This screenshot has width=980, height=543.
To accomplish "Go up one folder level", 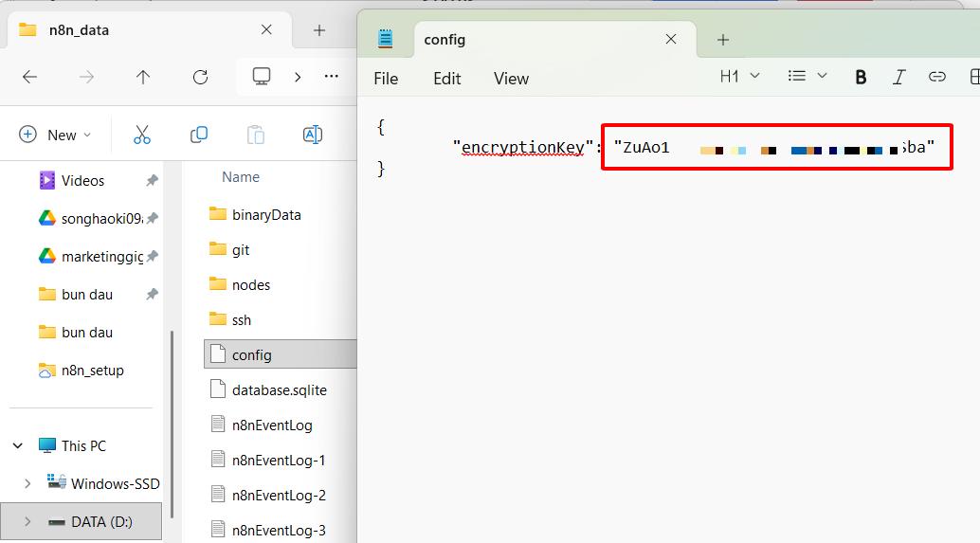I will 143,78.
